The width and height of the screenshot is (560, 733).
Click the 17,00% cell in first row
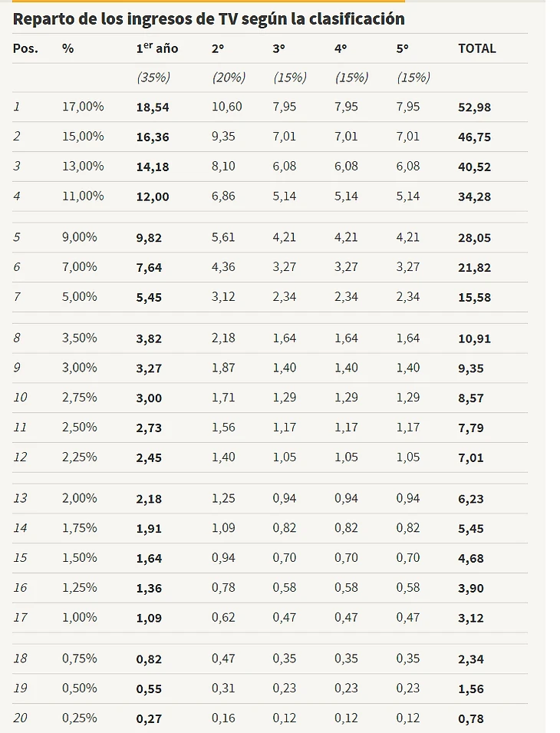coord(83,107)
